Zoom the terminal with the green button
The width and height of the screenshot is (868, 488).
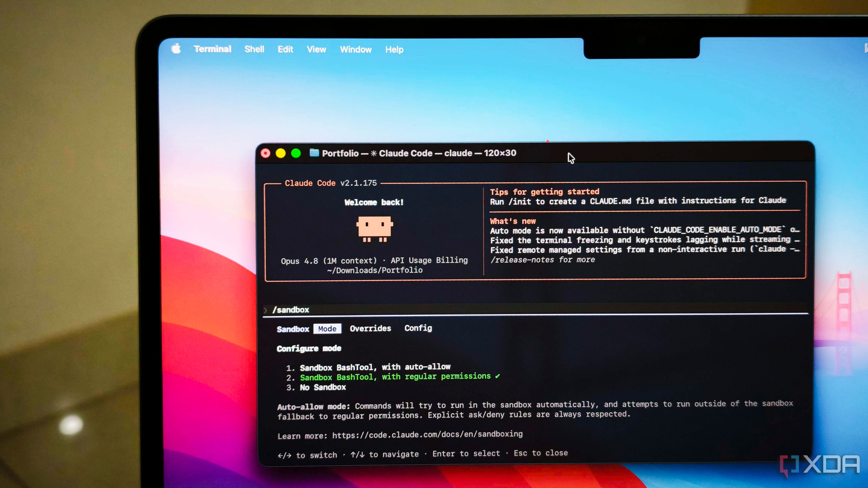coord(296,153)
